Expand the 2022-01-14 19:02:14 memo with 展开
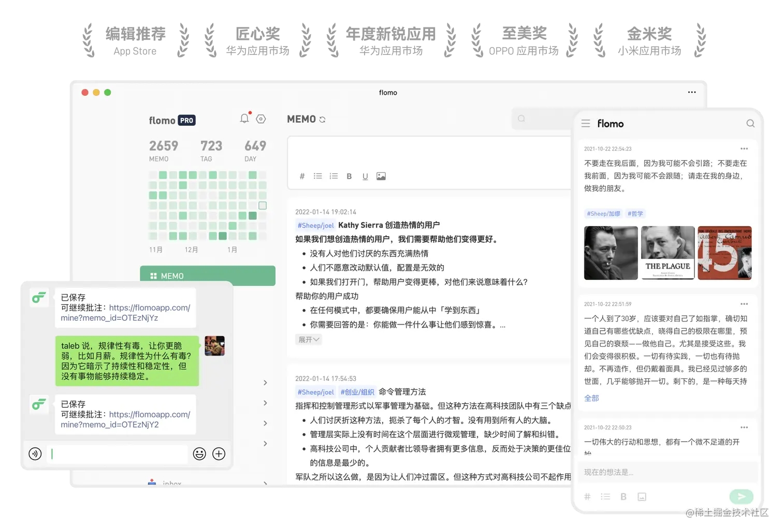The image size is (783, 532). pos(309,339)
